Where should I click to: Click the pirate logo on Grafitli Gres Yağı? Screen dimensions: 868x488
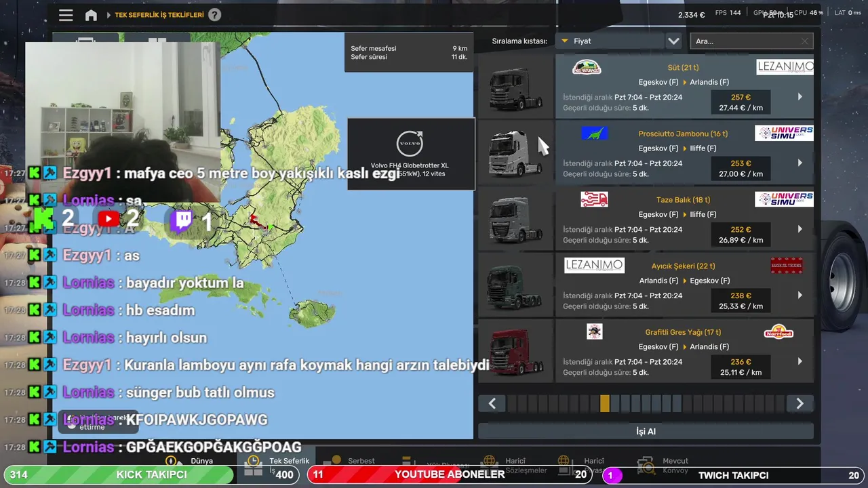tap(594, 331)
